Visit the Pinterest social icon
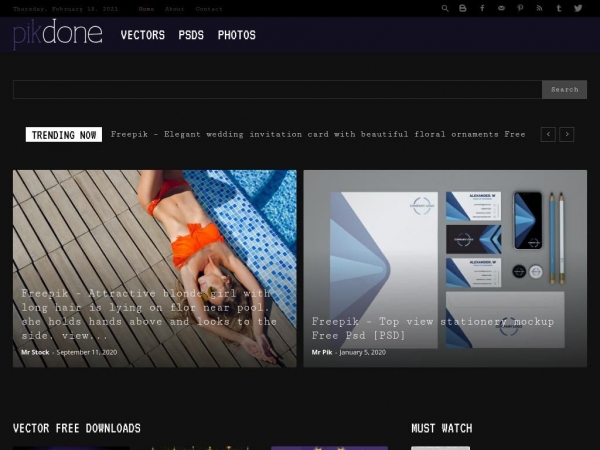Image resolution: width=600 pixels, height=450 pixels. tap(520, 8)
